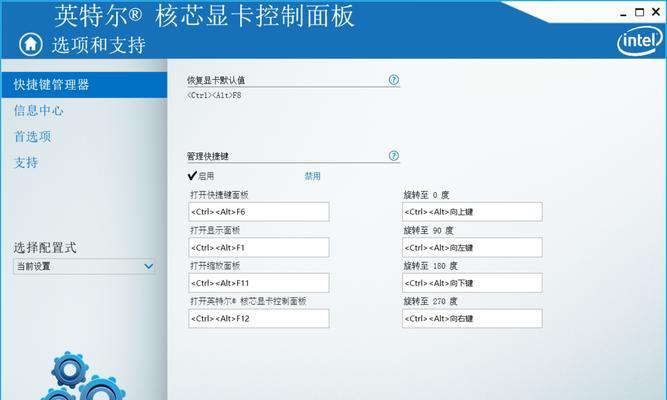Click the 打开显示面板 hotkey field
The width and height of the screenshot is (667, 400).
[259, 248]
